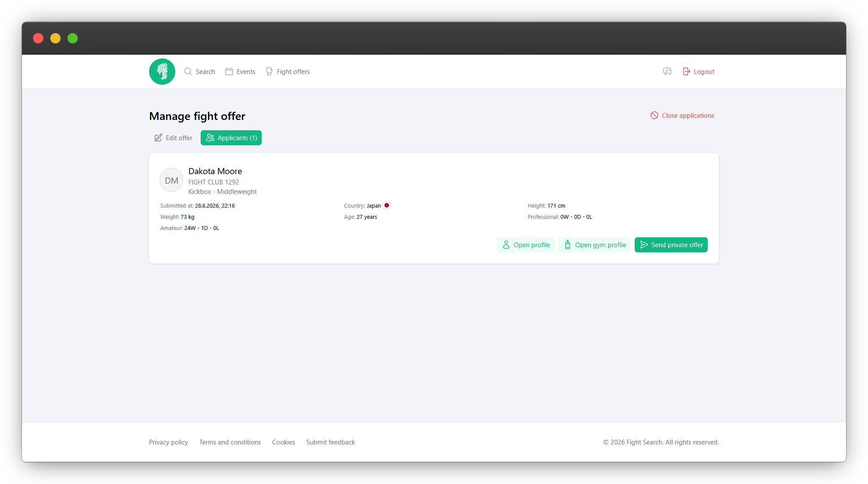Click Submit feedback in footer
Viewport: 868px width, 484px height.
(x=330, y=442)
